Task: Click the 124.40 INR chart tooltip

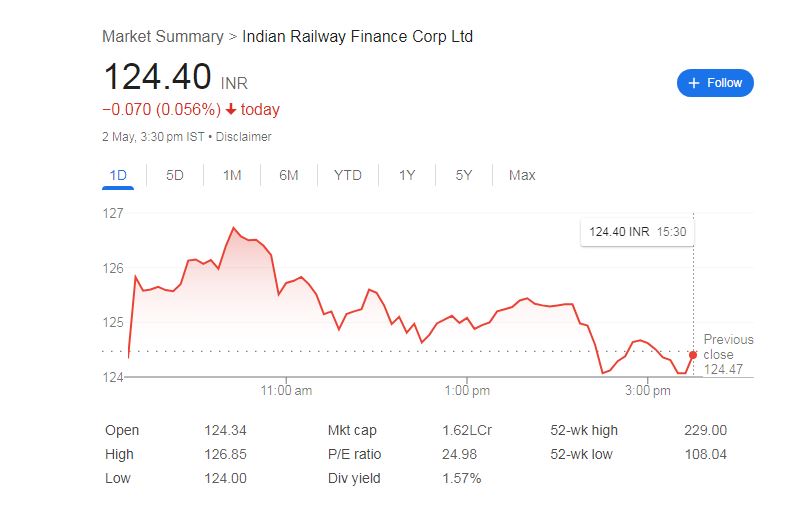Action: [638, 232]
